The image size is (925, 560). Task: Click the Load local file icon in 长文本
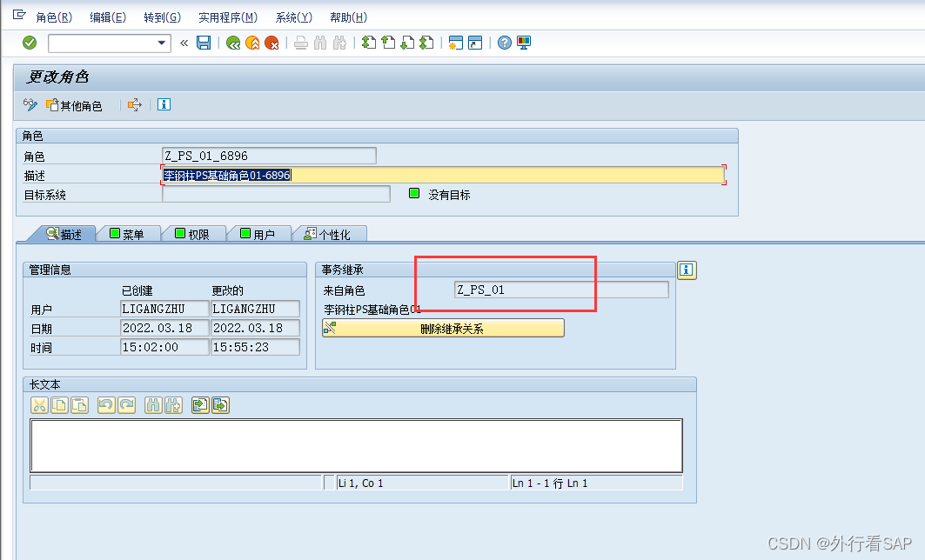200,405
